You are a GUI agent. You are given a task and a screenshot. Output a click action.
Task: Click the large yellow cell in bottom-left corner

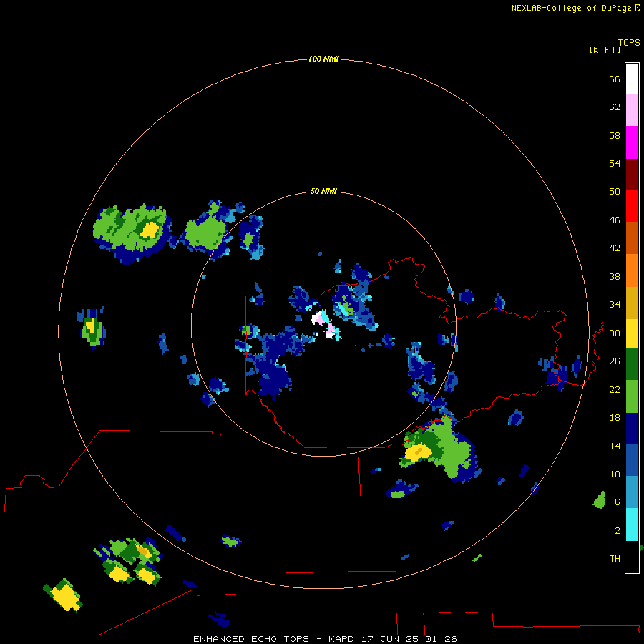click(x=64, y=595)
